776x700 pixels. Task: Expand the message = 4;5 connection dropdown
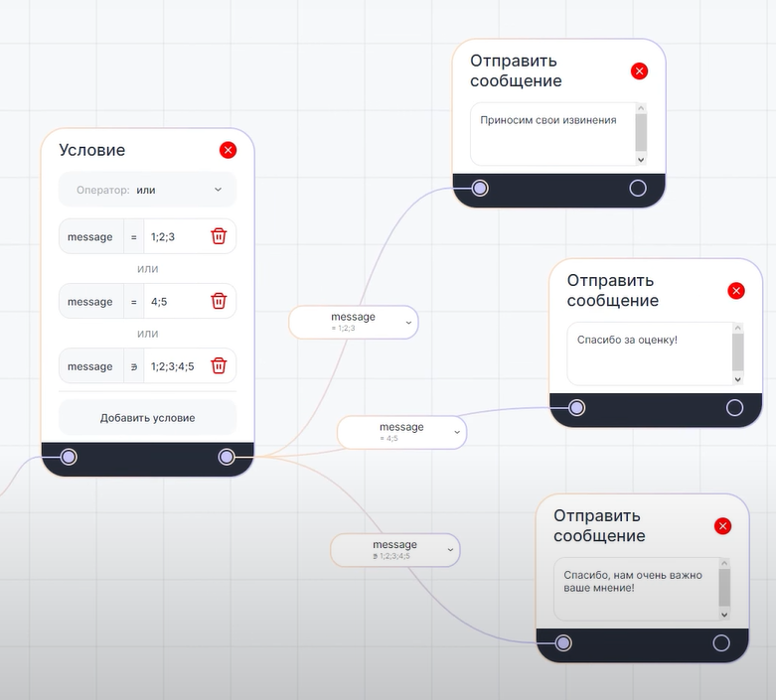[x=457, y=432]
